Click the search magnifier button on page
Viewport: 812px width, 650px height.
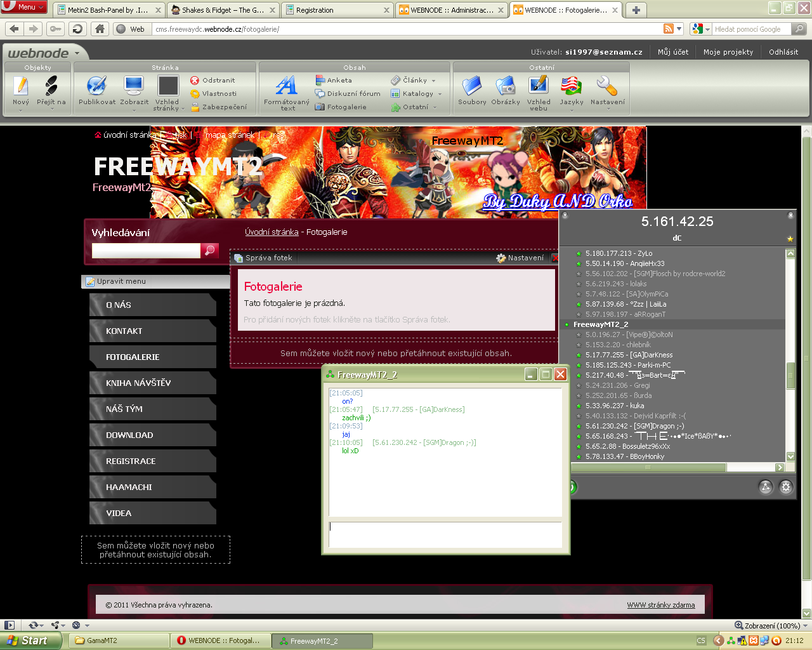coord(210,250)
